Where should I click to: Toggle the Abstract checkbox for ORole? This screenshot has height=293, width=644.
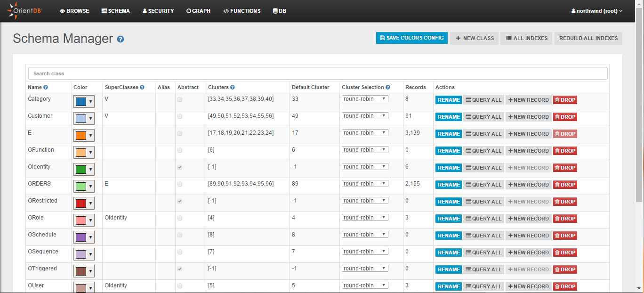pos(180,218)
